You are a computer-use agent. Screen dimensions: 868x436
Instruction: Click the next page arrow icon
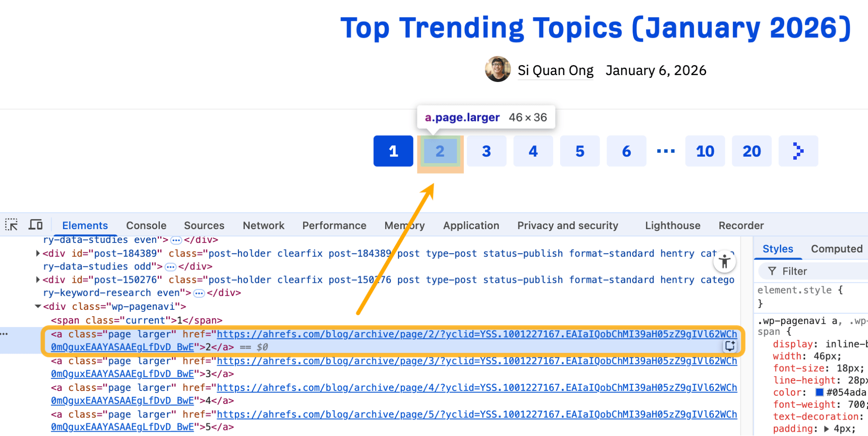[x=798, y=151]
